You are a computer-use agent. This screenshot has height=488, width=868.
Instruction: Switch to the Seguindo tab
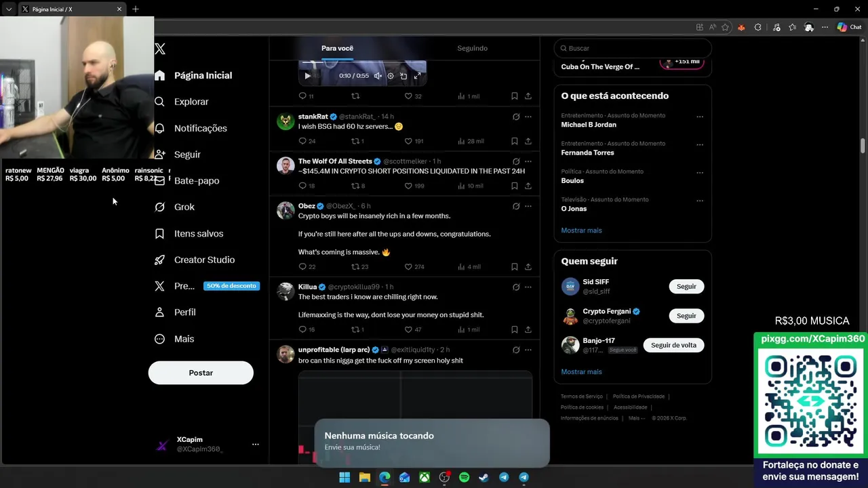[x=472, y=48]
